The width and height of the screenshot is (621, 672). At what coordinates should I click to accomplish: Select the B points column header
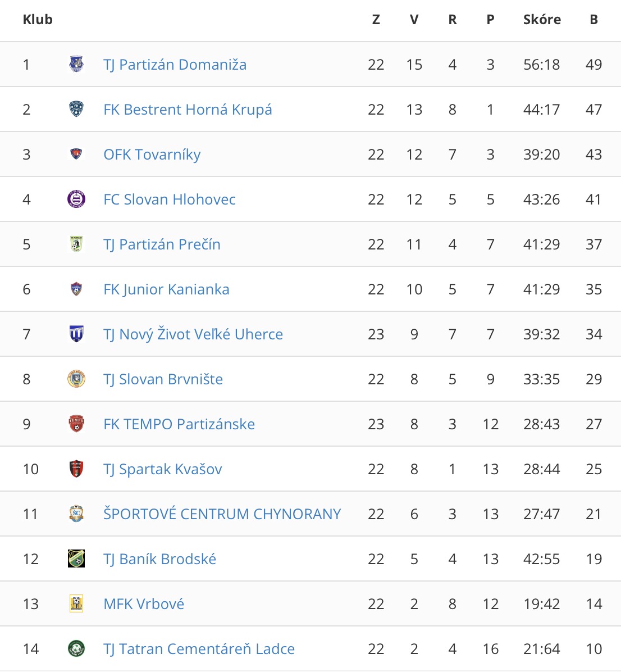[x=593, y=20]
